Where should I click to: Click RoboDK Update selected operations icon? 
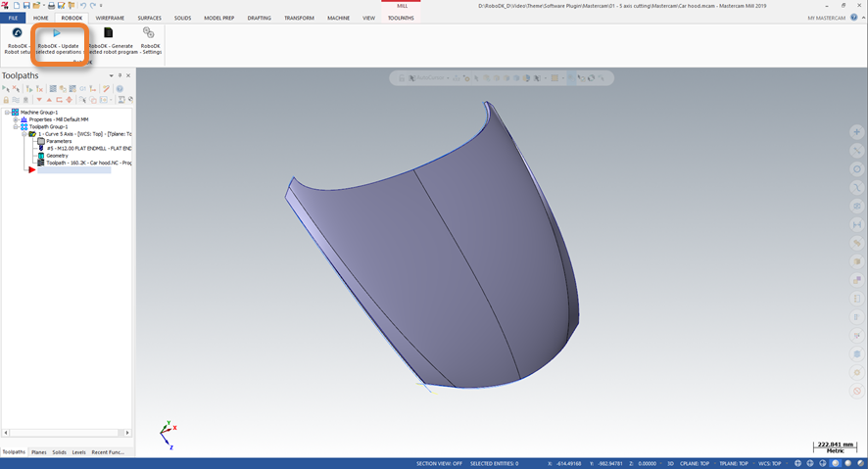pos(57,33)
